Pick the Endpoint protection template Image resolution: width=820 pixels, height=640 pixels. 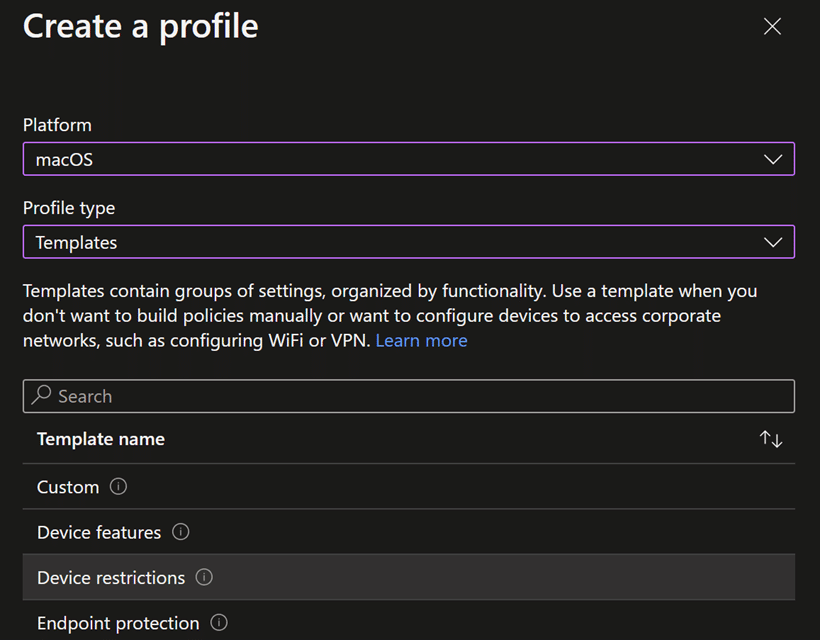tap(408, 621)
